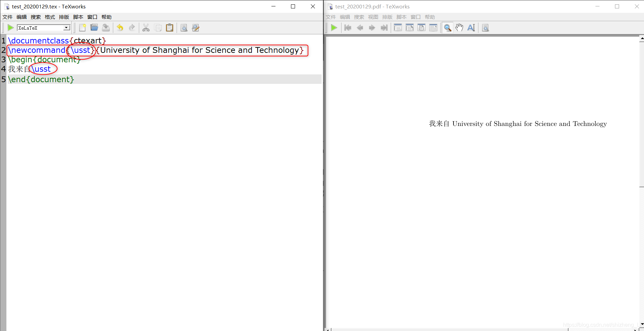Save the current tex file
The height and width of the screenshot is (331, 644).
point(106,28)
